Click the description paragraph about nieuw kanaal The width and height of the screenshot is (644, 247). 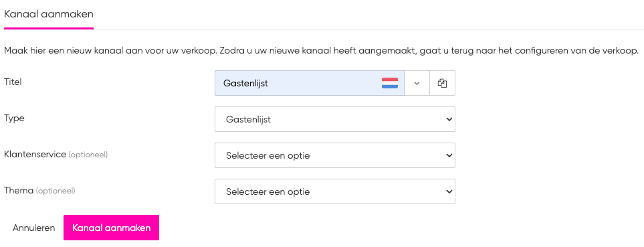tap(322, 52)
